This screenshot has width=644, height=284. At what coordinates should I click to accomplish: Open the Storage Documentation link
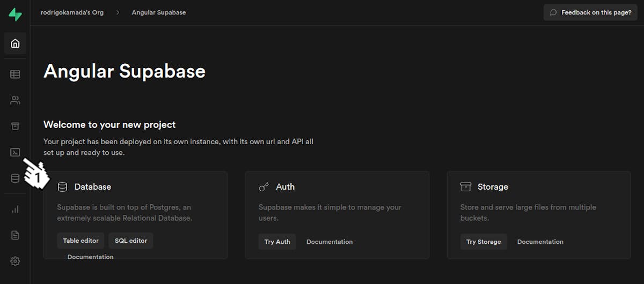point(540,242)
